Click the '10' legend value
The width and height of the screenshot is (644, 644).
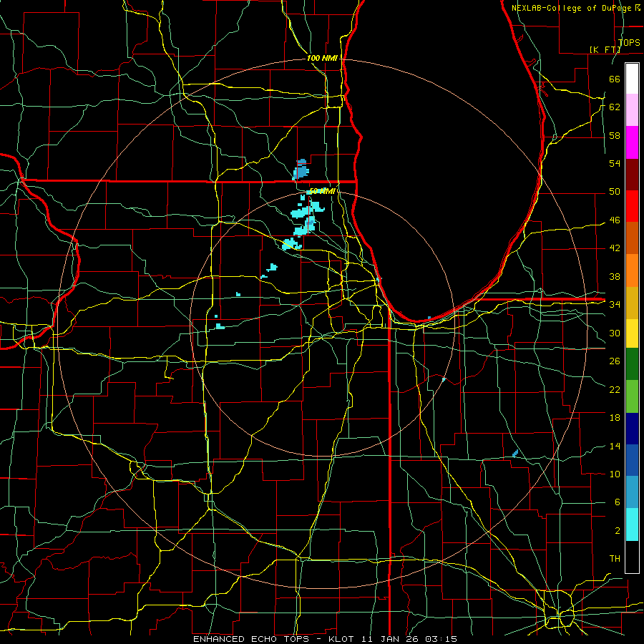tap(615, 474)
